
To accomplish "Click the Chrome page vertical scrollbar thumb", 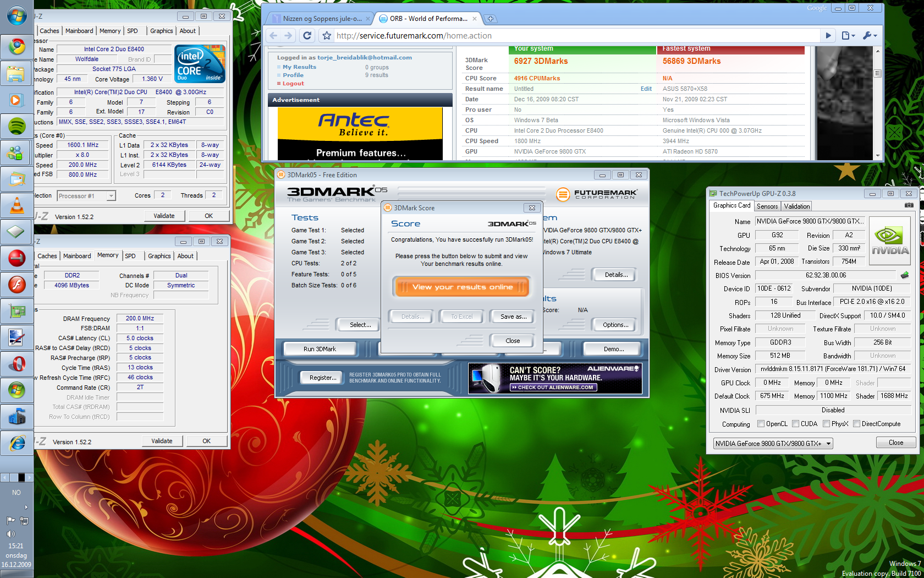I will (878, 73).
